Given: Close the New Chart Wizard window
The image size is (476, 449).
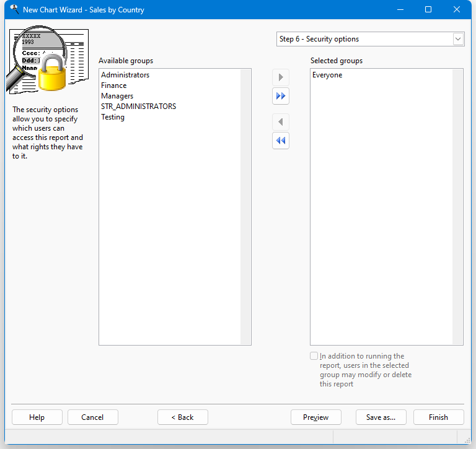Looking at the screenshot, I should (x=457, y=9).
